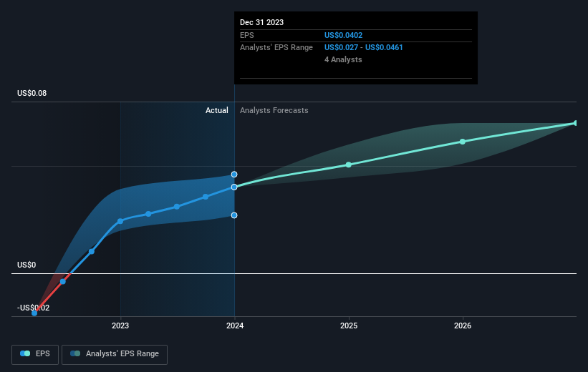
Task: Click the 'Dec 31 2023' tooltip date
Action: [261, 22]
